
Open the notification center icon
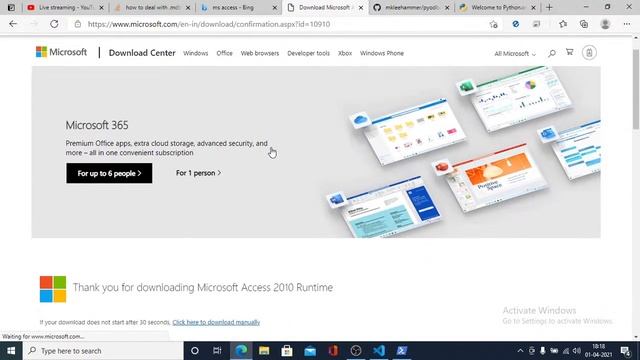625,351
